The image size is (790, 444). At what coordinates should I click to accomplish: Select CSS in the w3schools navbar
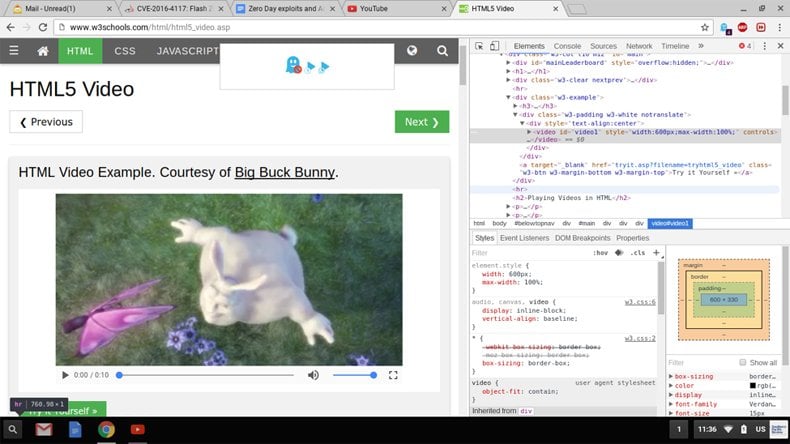(125, 51)
